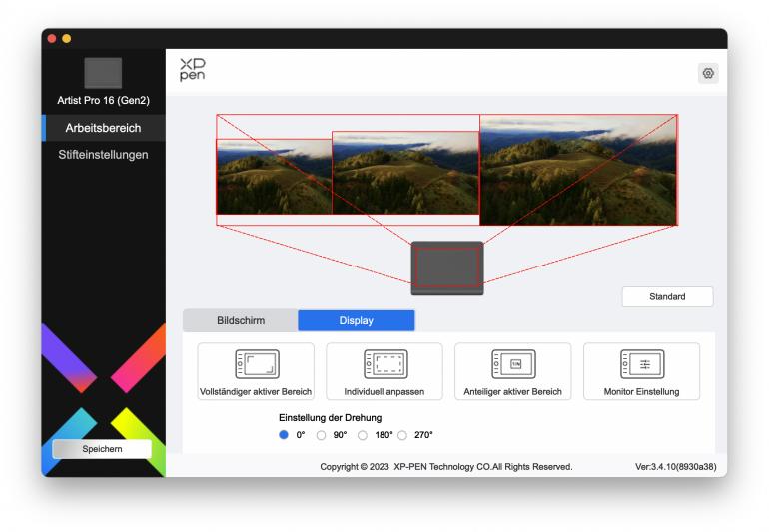Image resolution: width=769 pixels, height=532 pixels.
Task: Click the Standard reset button
Action: pyautogui.click(x=667, y=297)
